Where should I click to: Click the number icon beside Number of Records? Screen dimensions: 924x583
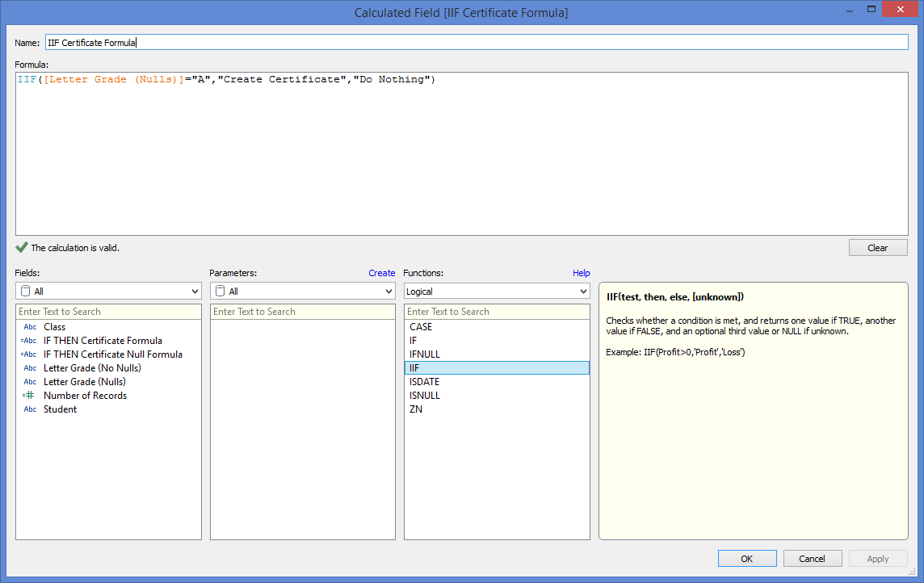pyautogui.click(x=29, y=396)
